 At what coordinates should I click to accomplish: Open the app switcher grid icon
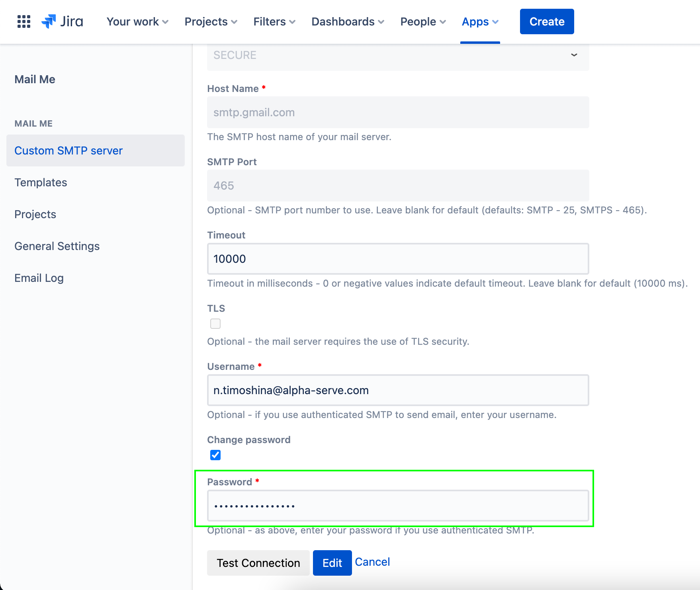pyautogui.click(x=24, y=21)
